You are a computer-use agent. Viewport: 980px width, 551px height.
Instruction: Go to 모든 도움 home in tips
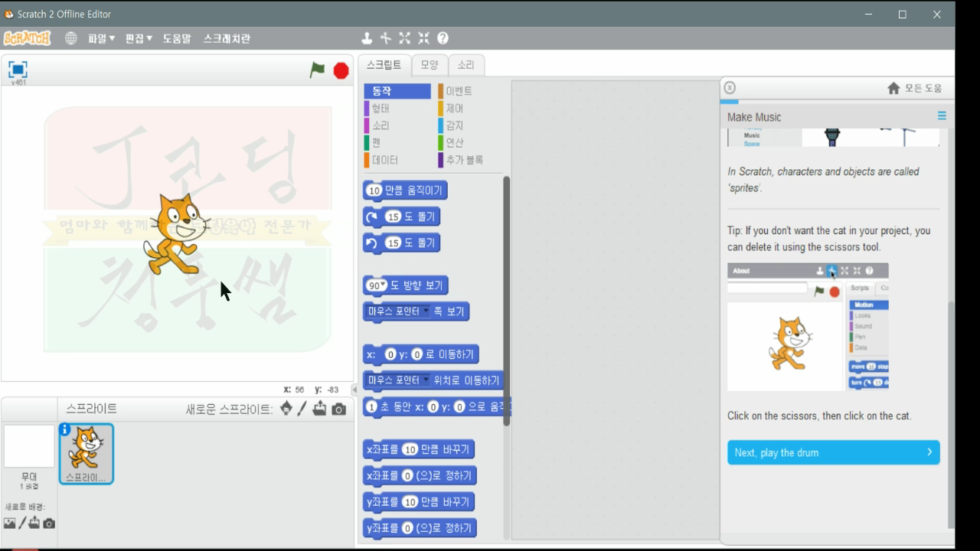[915, 88]
